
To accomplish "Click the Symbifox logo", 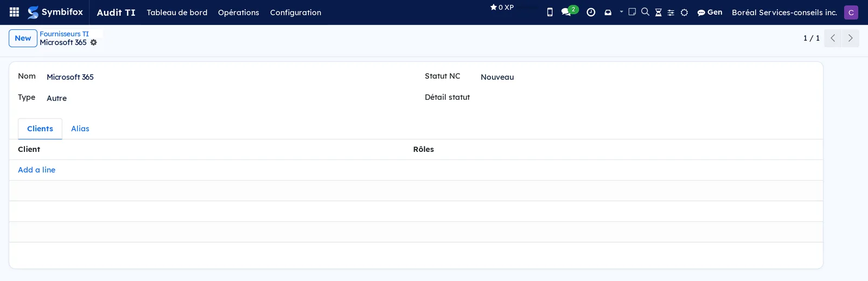I will point(55,12).
